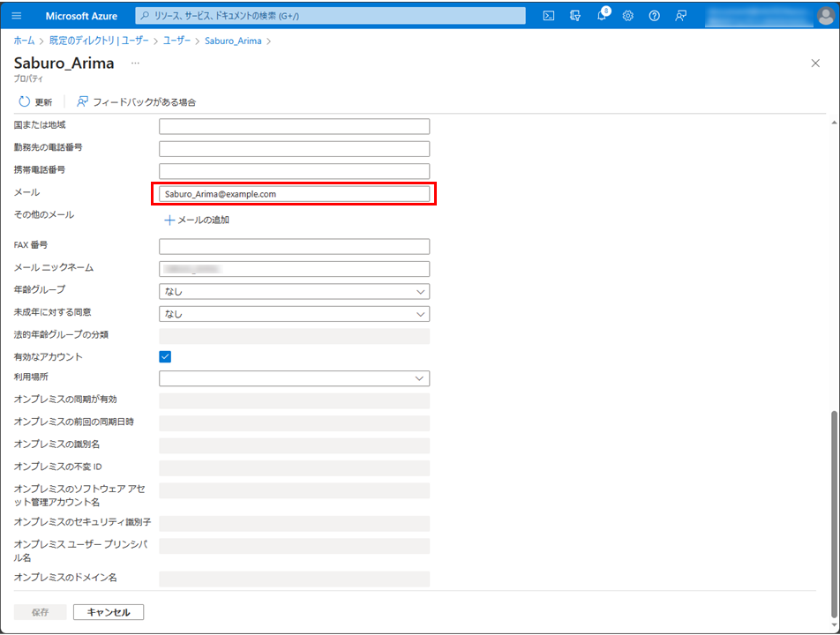
Task: Open the directory and subscription filter icon
Action: coord(575,16)
